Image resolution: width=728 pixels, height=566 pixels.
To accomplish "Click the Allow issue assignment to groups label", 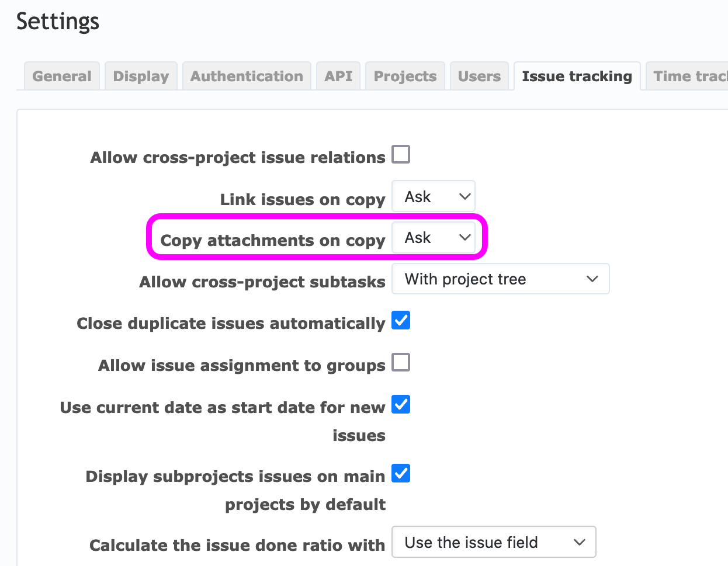I will click(242, 366).
